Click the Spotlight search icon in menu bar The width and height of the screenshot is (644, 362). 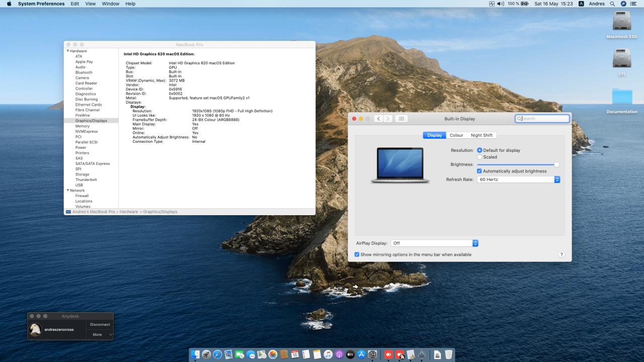click(612, 4)
